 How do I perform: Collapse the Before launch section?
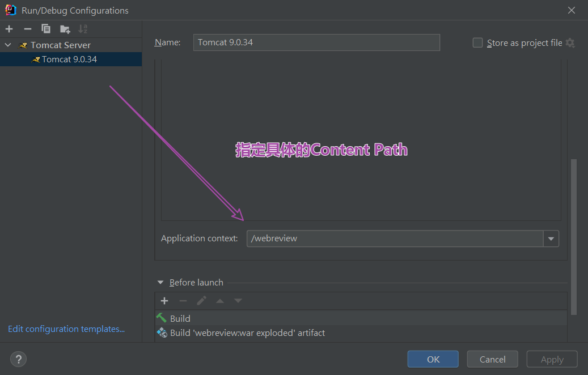point(160,283)
